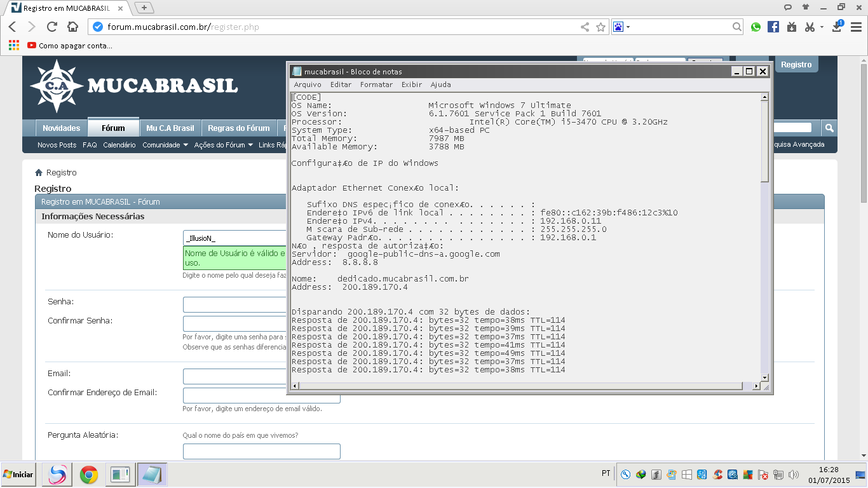Reload the page with refresh icon

point(52,27)
